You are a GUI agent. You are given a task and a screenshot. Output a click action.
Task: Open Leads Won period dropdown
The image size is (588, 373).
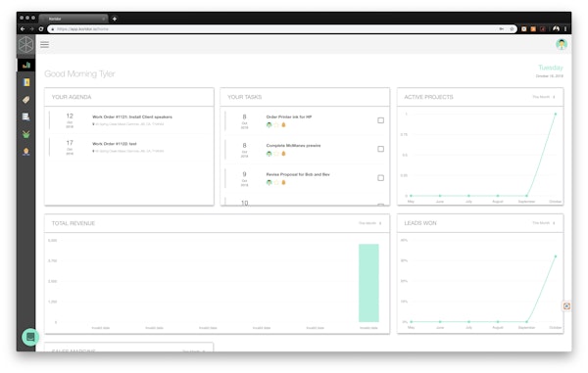coord(543,223)
